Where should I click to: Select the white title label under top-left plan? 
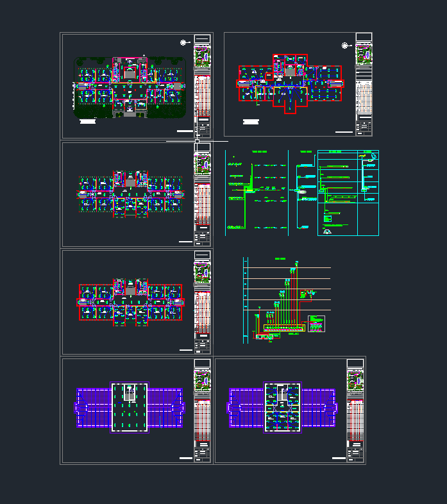[x=87, y=121]
